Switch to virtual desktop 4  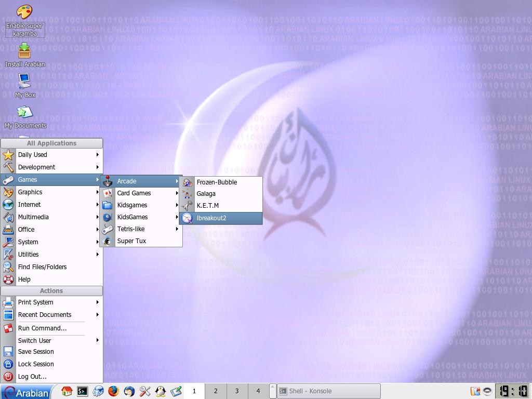pos(258,391)
